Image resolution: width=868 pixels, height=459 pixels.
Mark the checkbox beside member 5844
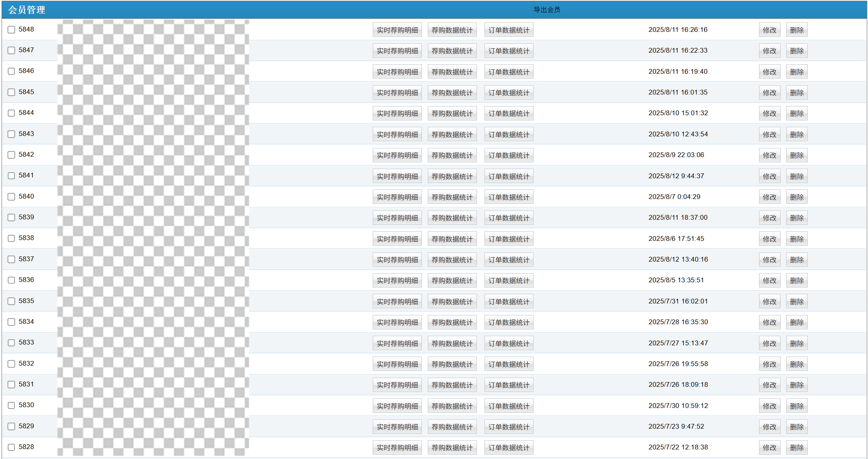[x=12, y=113]
